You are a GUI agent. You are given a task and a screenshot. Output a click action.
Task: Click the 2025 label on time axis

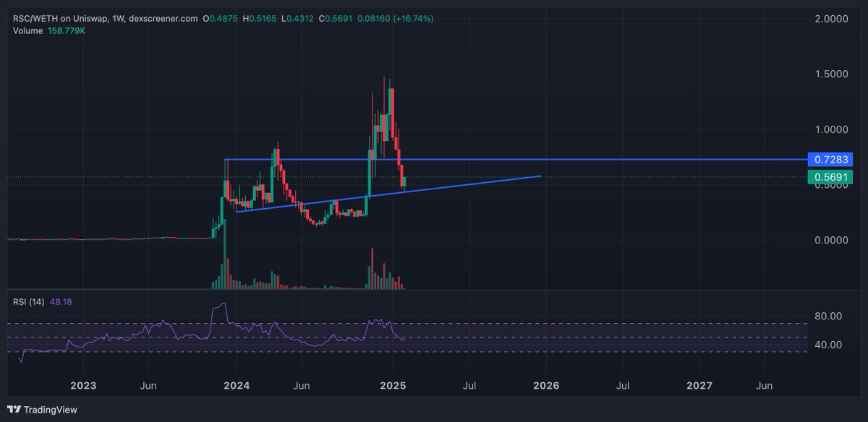coord(392,386)
